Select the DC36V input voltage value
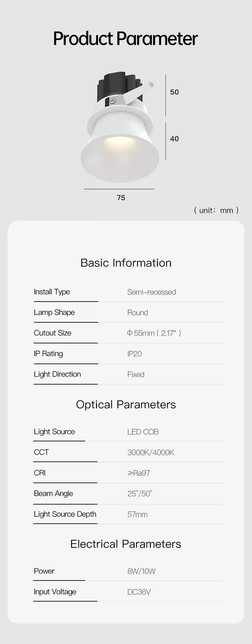Screen dimensions: 252x644 pos(139,592)
